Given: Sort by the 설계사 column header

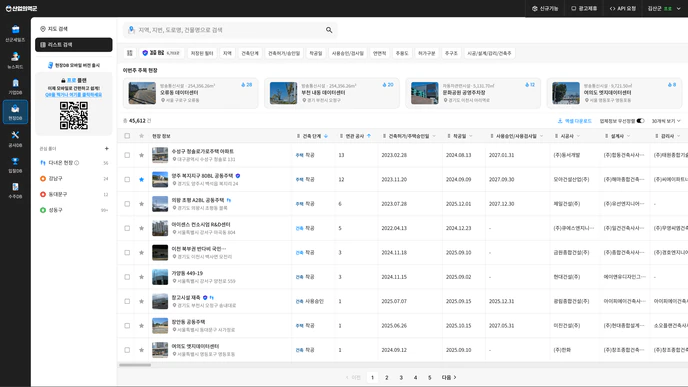Looking at the screenshot, I should pos(617,136).
